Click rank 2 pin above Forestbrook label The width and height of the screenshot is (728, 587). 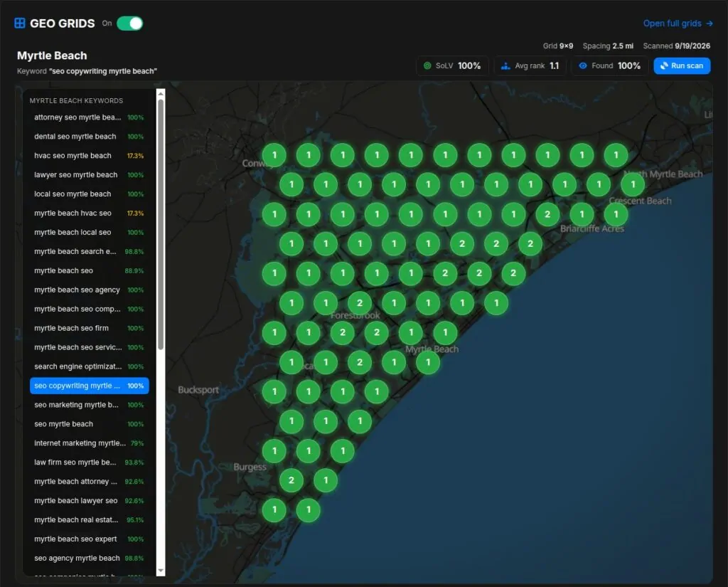click(x=359, y=303)
